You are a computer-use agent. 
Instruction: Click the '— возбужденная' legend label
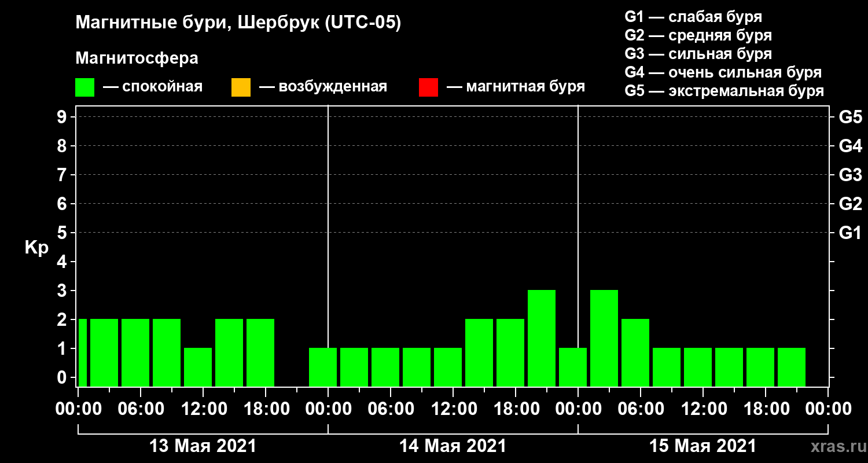pos(323,87)
